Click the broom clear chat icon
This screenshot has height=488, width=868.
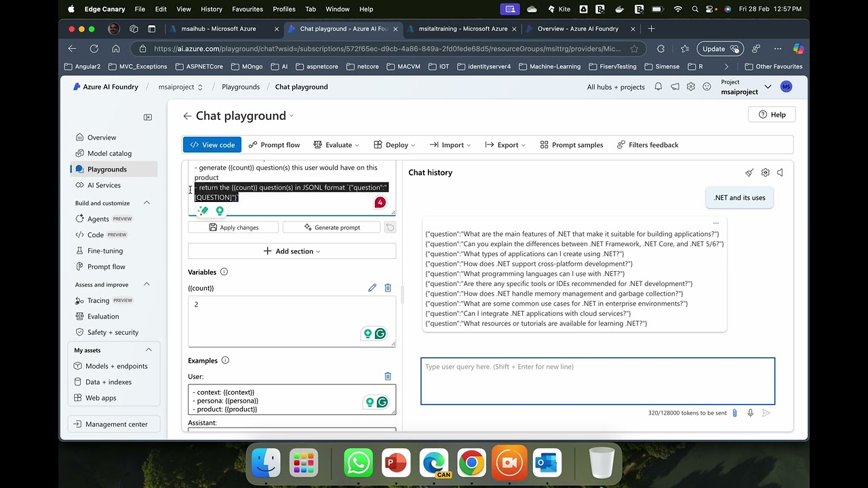(749, 173)
